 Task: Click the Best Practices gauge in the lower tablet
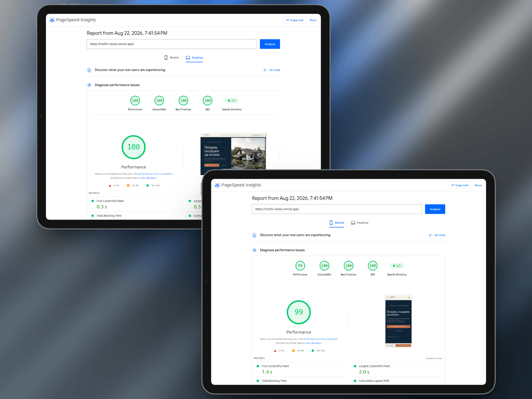click(349, 266)
